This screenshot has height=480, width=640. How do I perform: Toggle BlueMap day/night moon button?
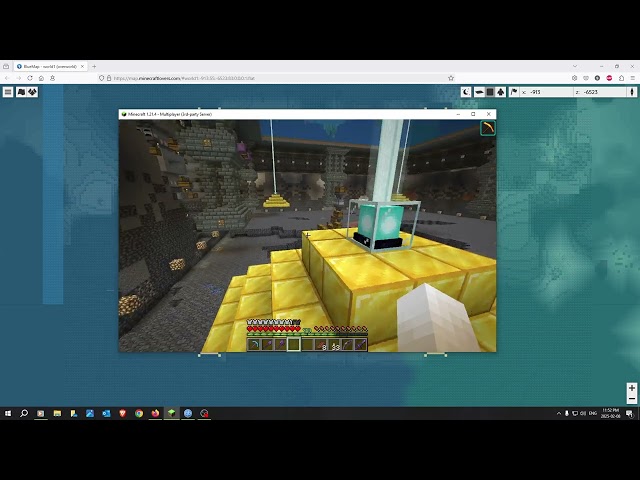pos(466,92)
